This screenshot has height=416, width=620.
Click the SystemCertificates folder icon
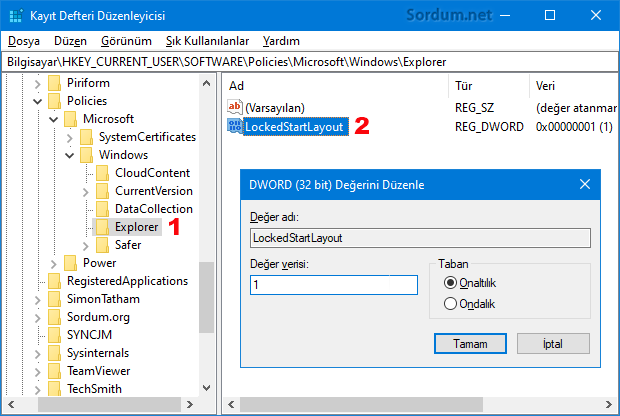tap(86, 137)
